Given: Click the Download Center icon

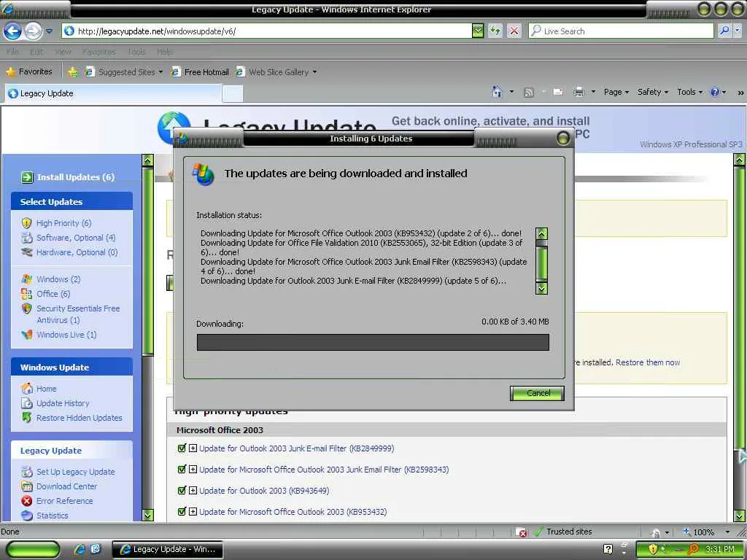Looking at the screenshot, I should 27,486.
